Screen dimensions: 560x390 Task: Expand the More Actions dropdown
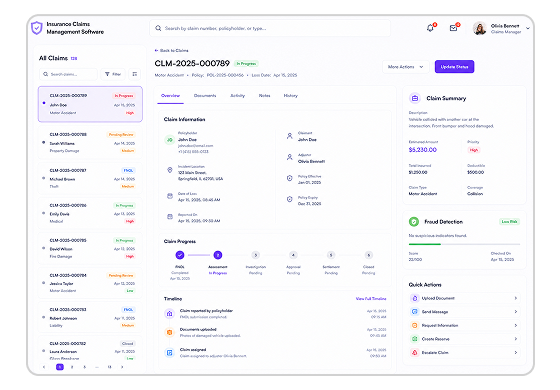(406, 67)
